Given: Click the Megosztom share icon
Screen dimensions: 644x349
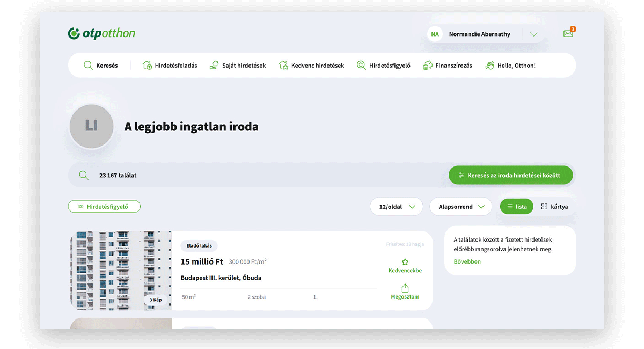Looking at the screenshot, I should (405, 288).
